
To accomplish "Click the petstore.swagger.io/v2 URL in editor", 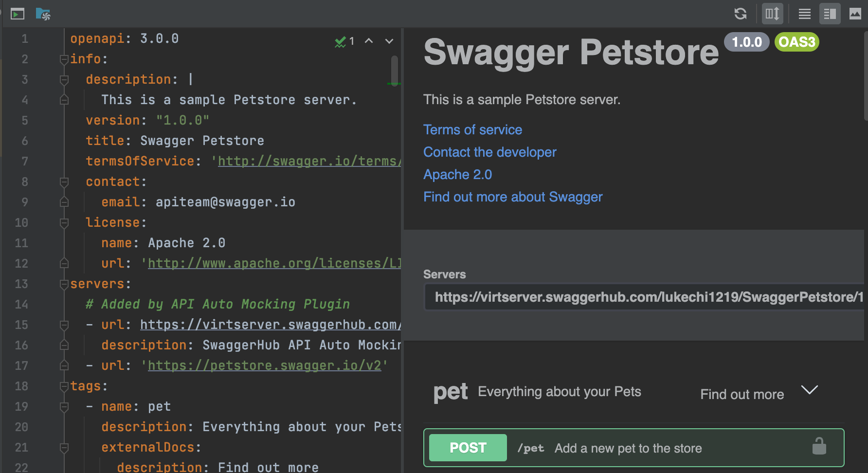I will (265, 365).
